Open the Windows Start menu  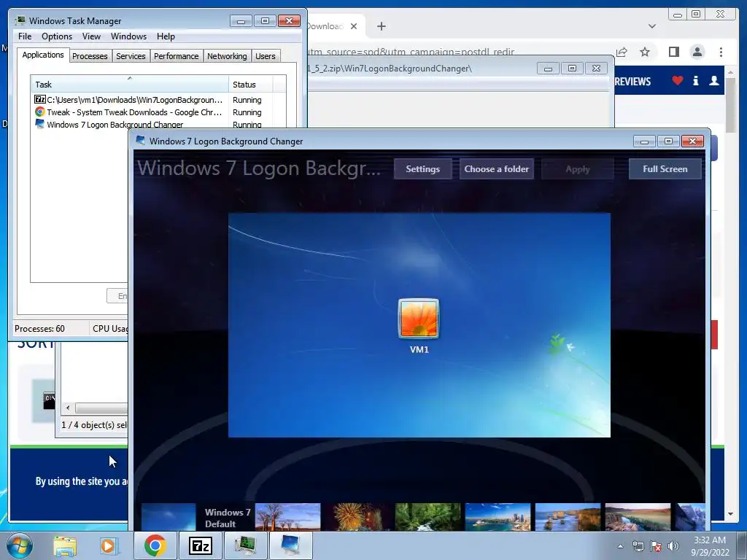(20, 545)
